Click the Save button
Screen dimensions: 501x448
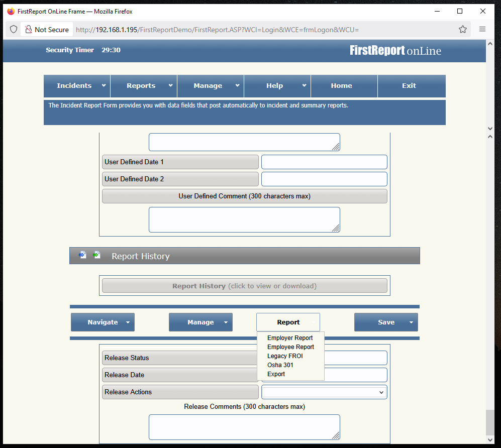pyautogui.click(x=386, y=322)
